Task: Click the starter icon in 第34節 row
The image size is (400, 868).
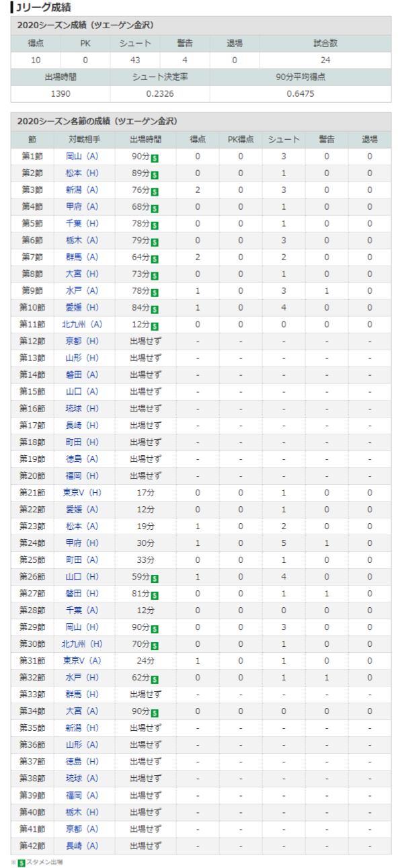Action: tap(155, 713)
